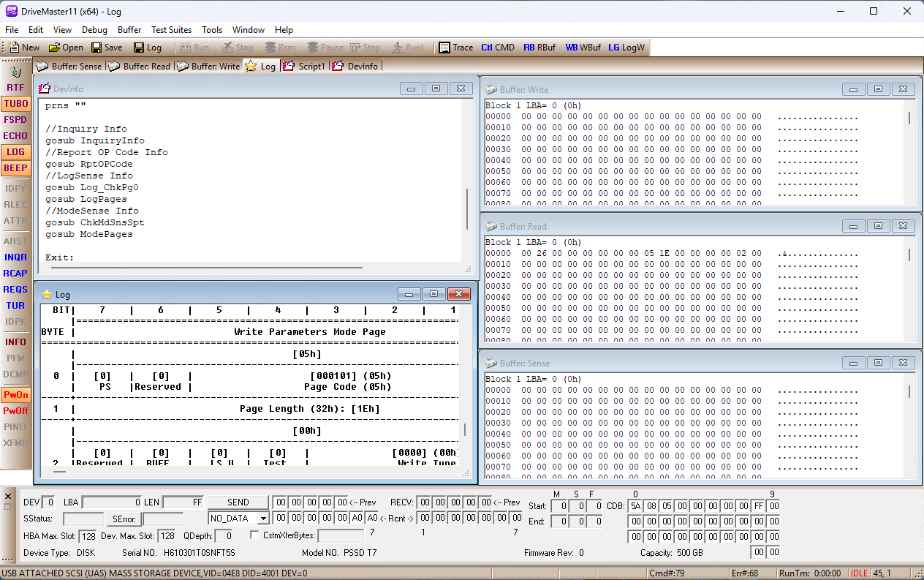
Task: Show the RB RBuf read buffer window
Action: coord(539,47)
